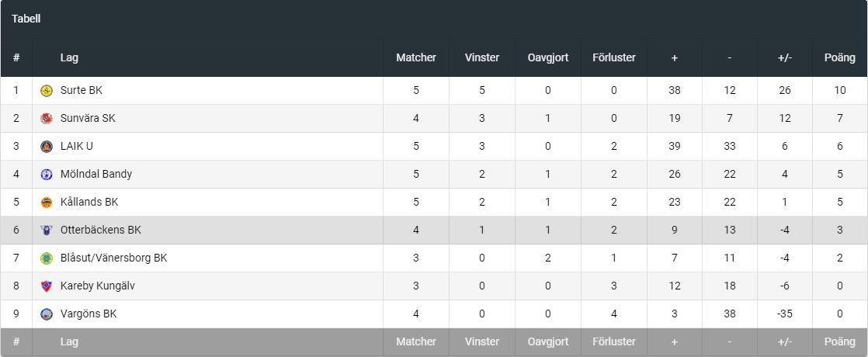Sort table by Matcher header column
This screenshot has width=868, height=357.
click(416, 57)
